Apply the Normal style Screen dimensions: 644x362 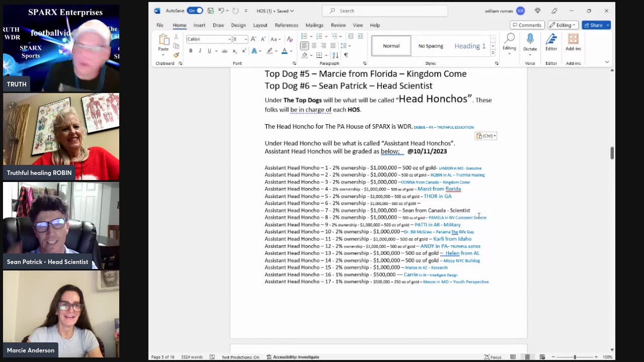(391, 46)
